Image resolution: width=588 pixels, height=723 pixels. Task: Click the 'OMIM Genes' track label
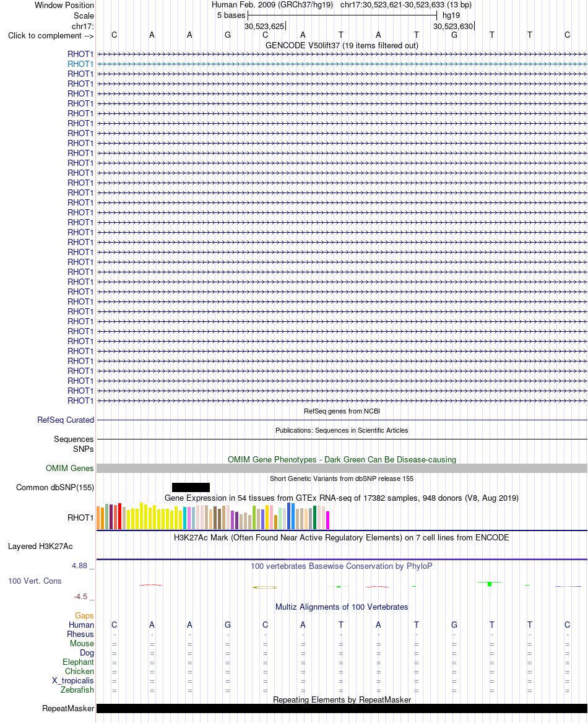click(70, 469)
